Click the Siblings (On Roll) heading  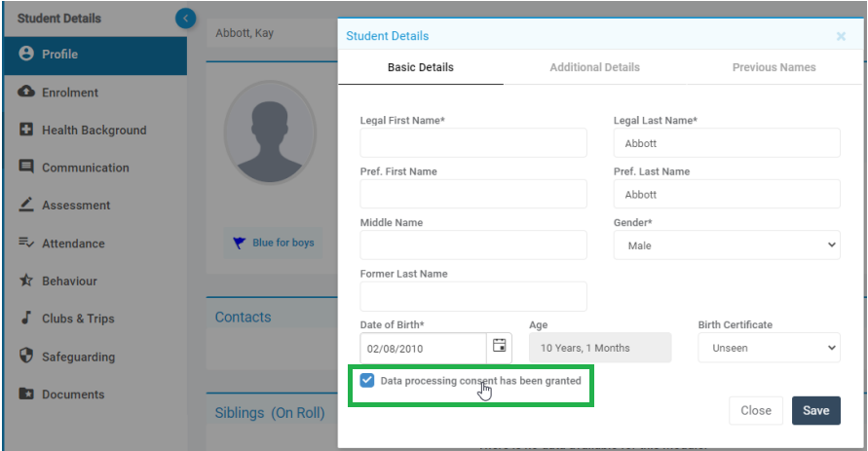tap(270, 413)
